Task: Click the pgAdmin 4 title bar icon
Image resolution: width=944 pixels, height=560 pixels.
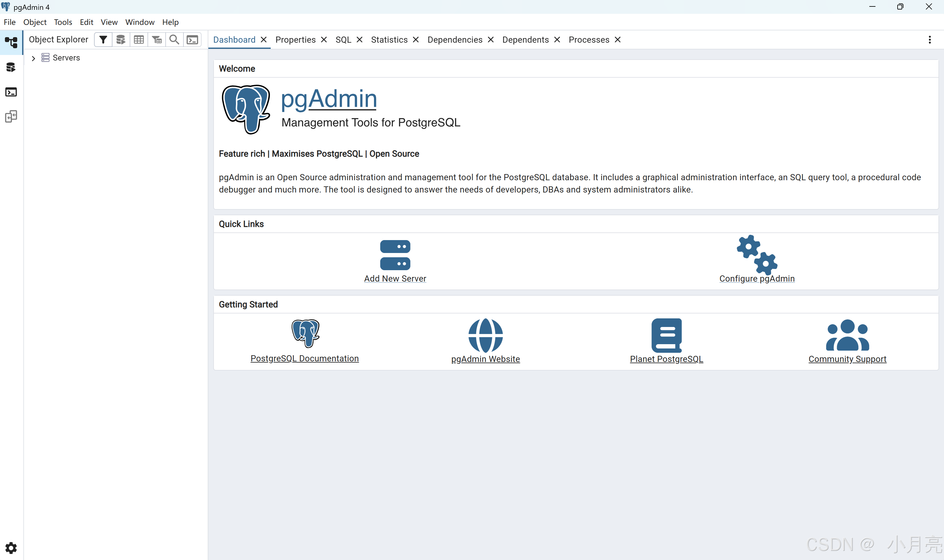Action: point(6,7)
